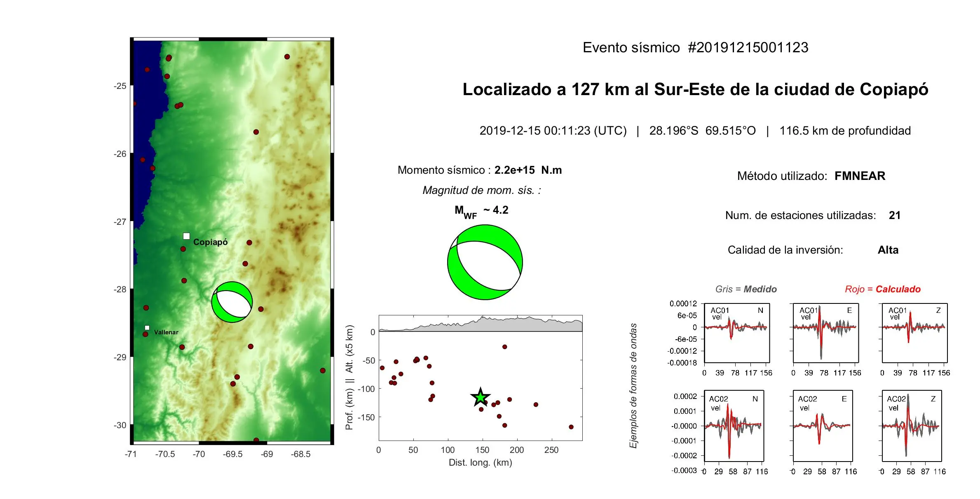This screenshot has height=499, width=980.
Task: Click the AC01 N velocity waveform plot
Action: click(x=737, y=333)
